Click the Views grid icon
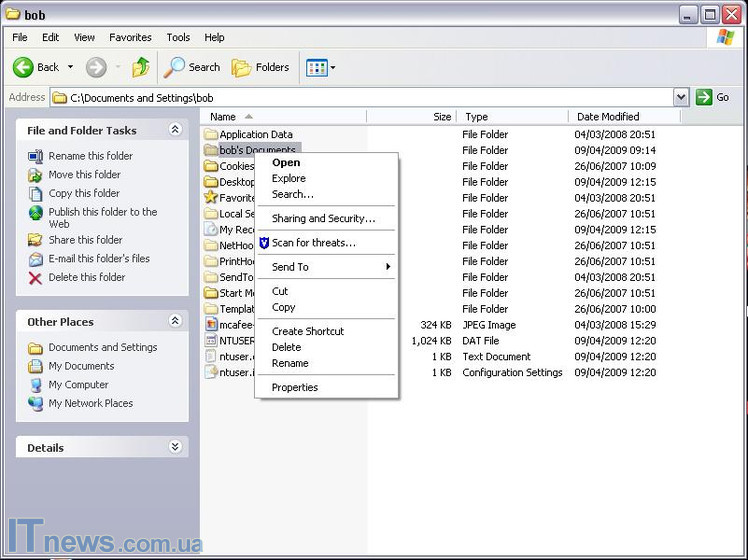 point(316,67)
